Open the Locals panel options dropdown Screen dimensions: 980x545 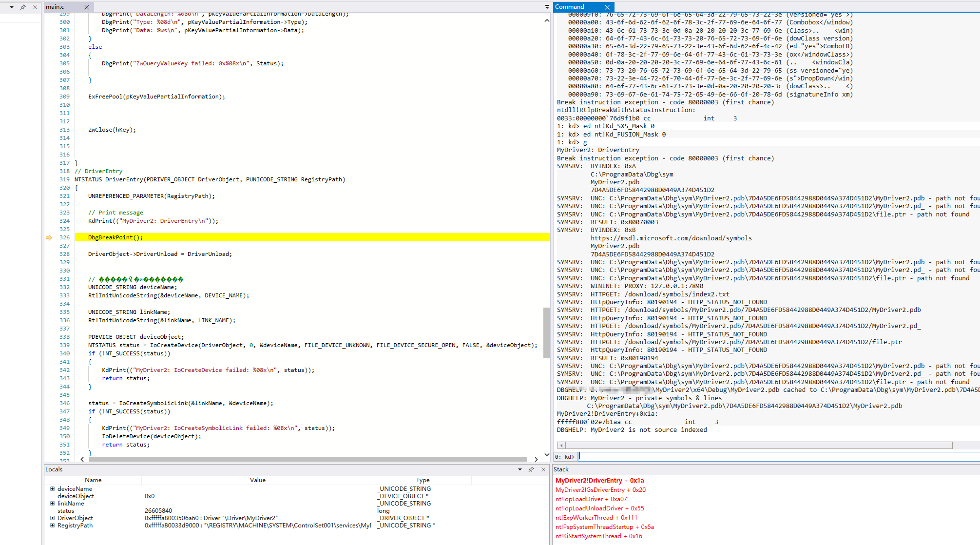tap(520, 469)
